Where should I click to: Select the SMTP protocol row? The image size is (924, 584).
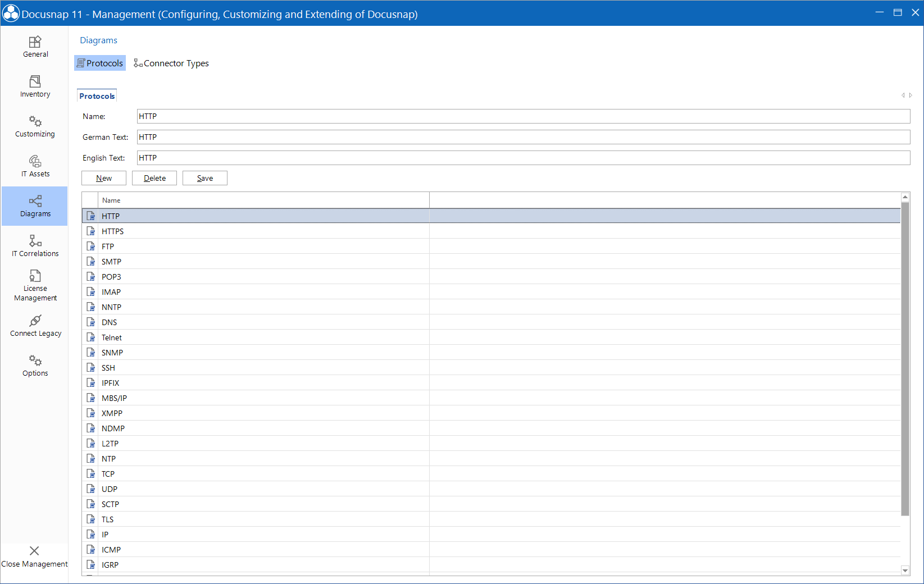[x=225, y=261]
